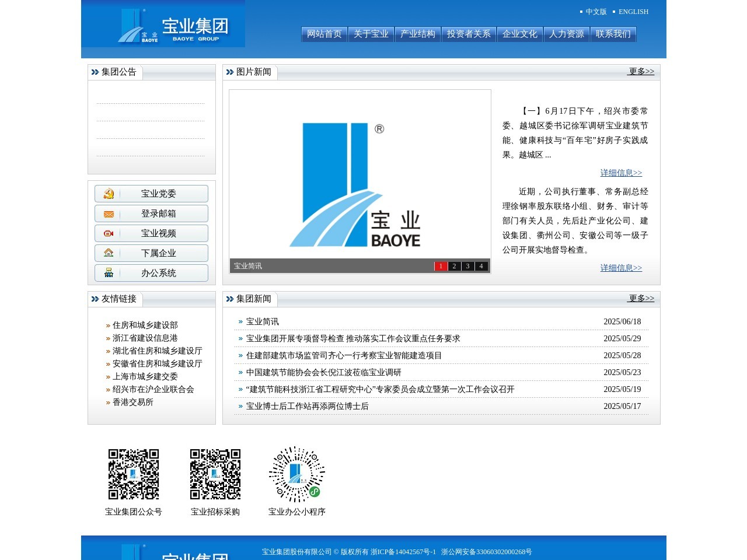Viewport: 747px width, 560px height.
Task: Switch slideshow to slide 2
Action: pos(454,266)
